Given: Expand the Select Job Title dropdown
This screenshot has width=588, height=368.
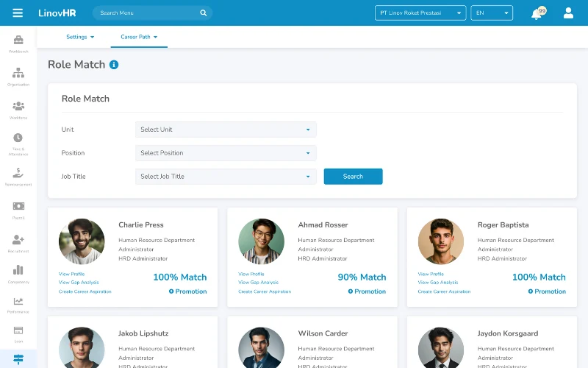Looking at the screenshot, I should (x=226, y=177).
